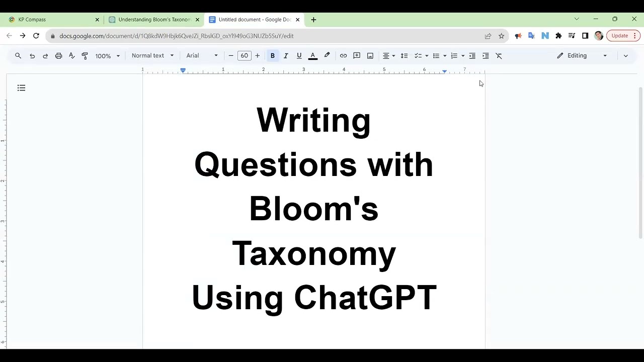Create a checklist

tap(418, 56)
